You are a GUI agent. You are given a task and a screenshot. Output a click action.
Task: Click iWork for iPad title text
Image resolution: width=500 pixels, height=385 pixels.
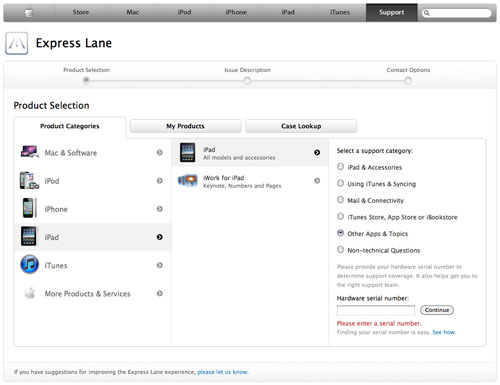click(x=223, y=178)
